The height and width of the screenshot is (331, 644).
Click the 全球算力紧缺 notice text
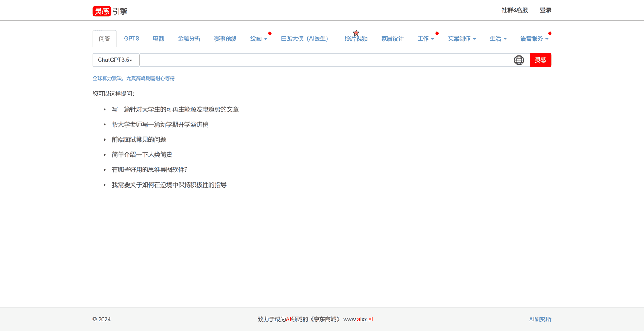tap(134, 78)
